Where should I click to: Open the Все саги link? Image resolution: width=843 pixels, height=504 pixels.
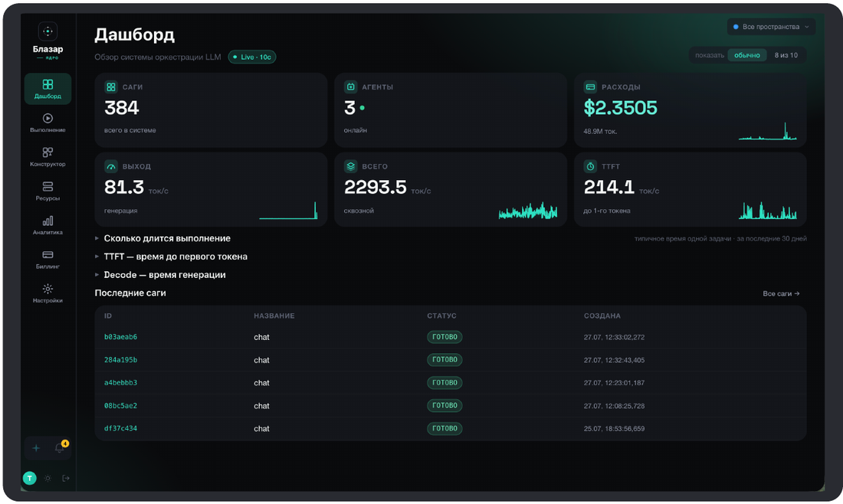(x=781, y=293)
